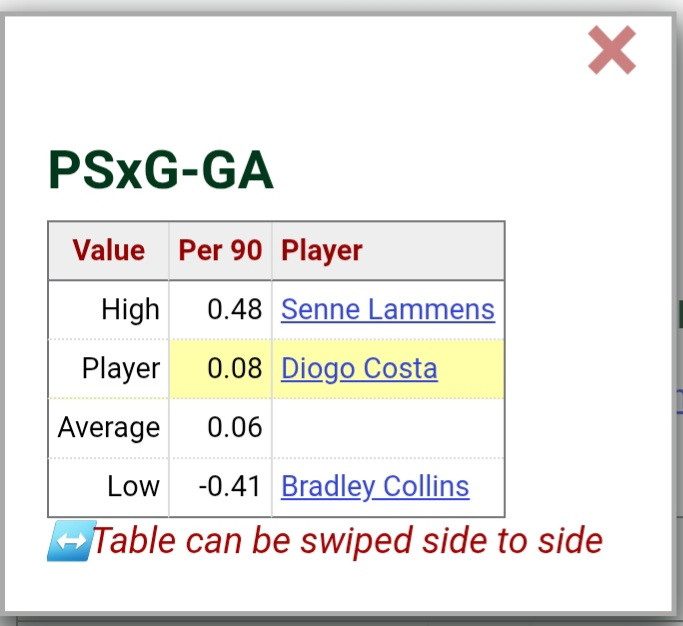Click the swipe side to side hint text
This screenshot has width=683, height=626.
tap(348, 541)
